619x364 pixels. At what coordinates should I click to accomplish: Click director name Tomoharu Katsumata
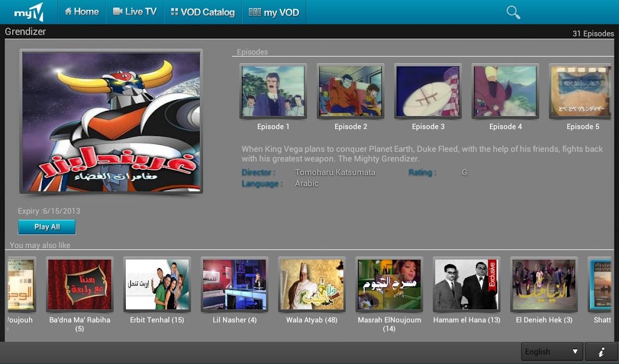coord(335,172)
